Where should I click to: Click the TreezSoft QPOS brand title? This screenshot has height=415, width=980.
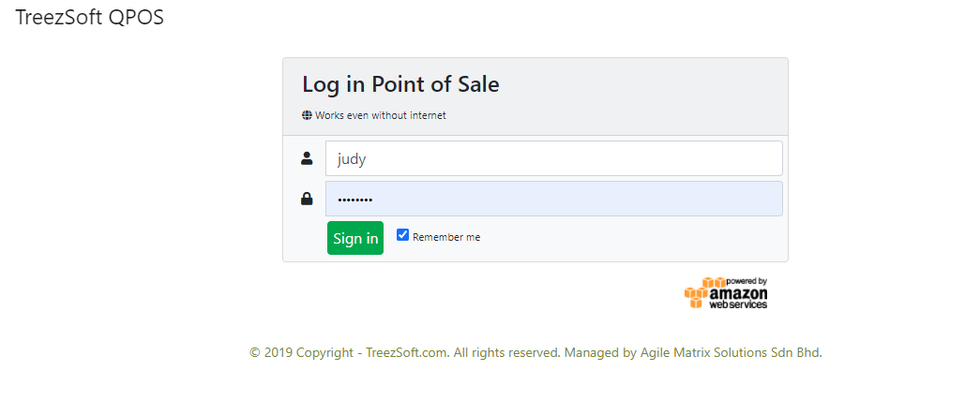tap(89, 18)
